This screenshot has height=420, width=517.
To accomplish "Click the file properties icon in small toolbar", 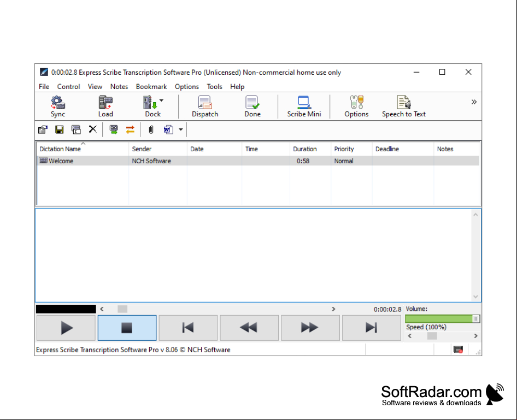I will point(43,129).
